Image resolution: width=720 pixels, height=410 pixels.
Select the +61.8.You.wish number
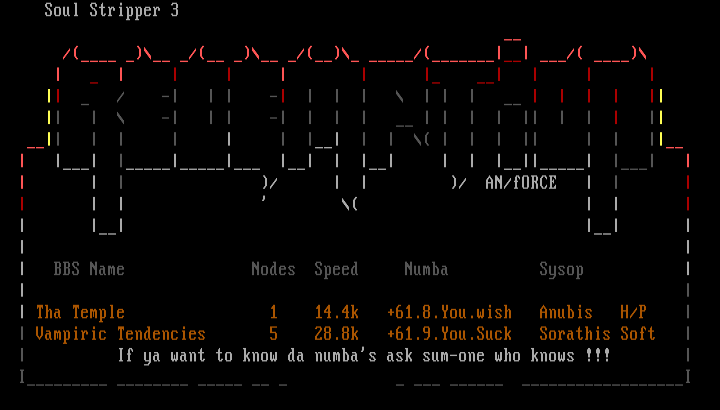(x=449, y=312)
